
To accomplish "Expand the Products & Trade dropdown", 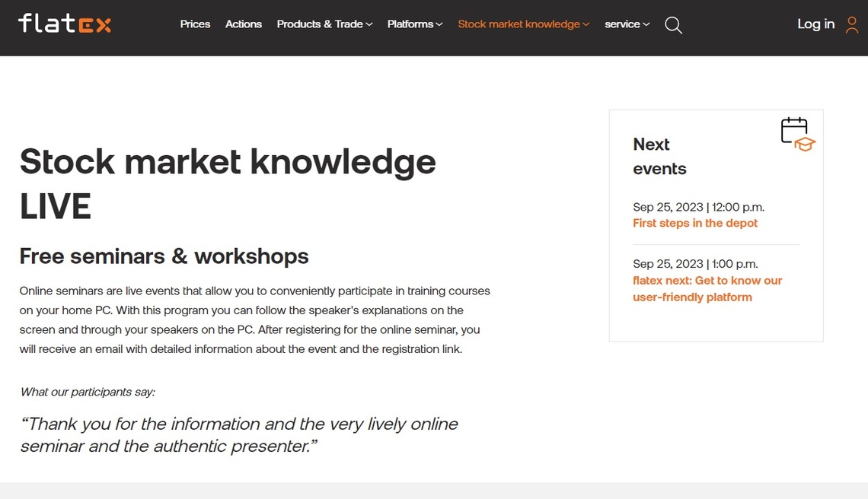I will pyautogui.click(x=324, y=24).
